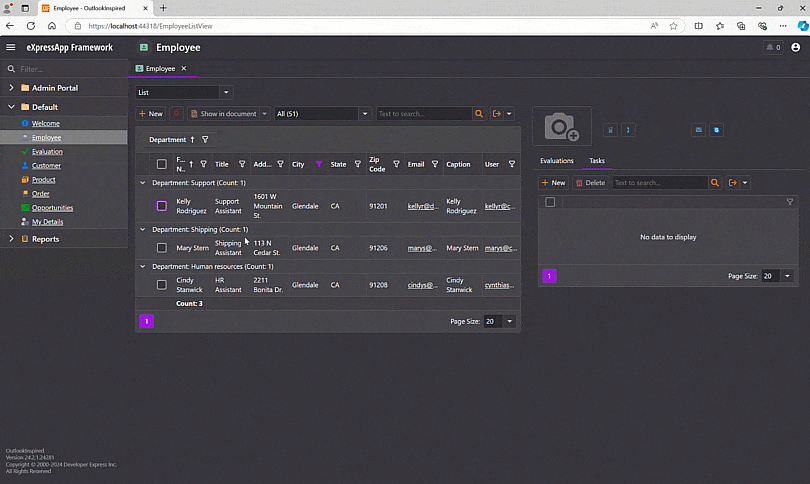The height and width of the screenshot is (484, 810).
Task: Click the map pin icon in the toolbar
Action: coord(176,114)
